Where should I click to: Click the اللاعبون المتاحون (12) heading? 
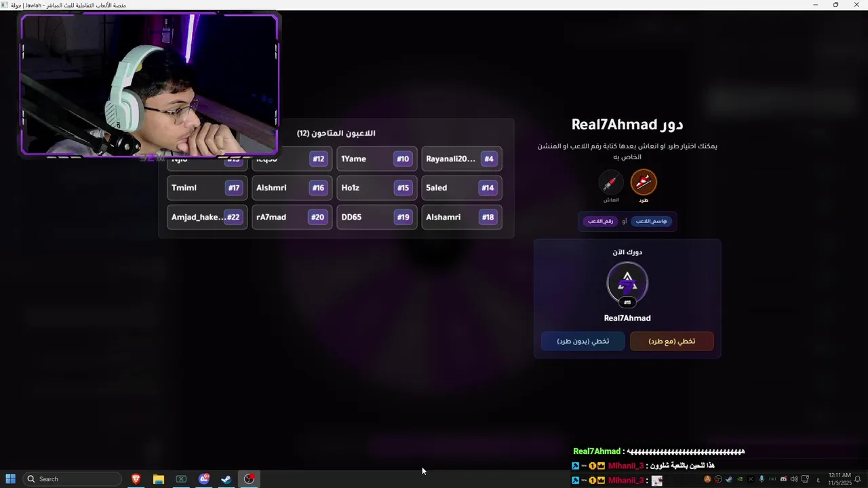coord(336,134)
